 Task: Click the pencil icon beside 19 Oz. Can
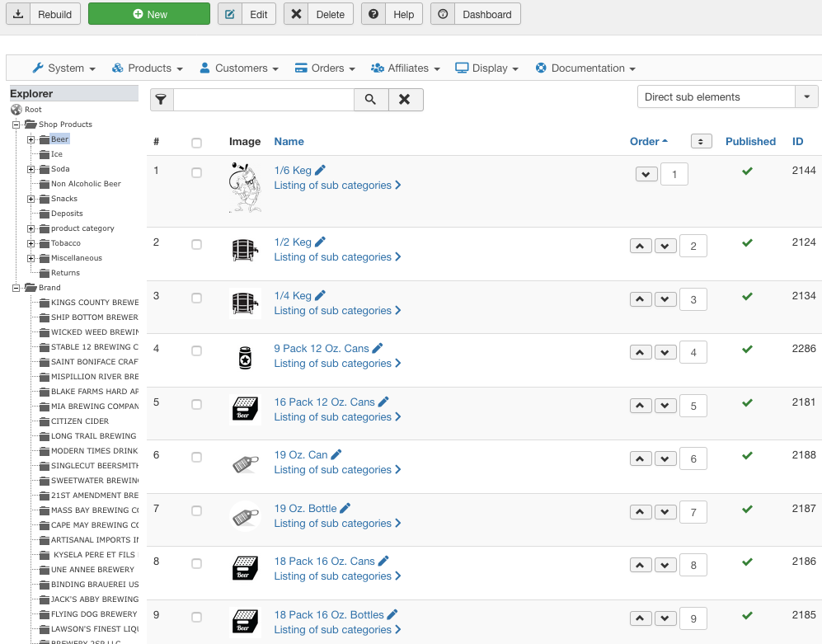point(336,454)
